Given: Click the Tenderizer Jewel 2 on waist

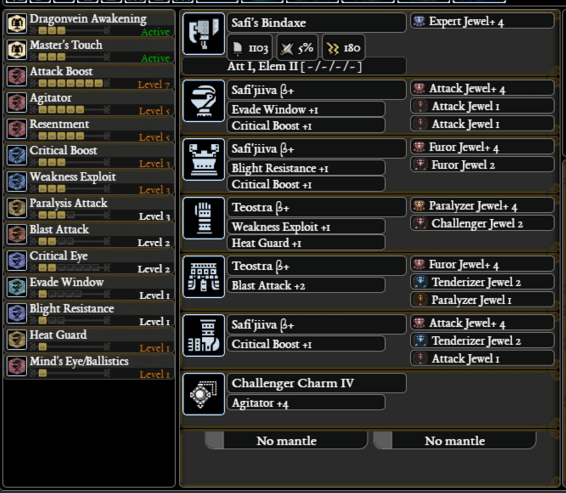Looking at the screenshot, I should (x=482, y=282).
